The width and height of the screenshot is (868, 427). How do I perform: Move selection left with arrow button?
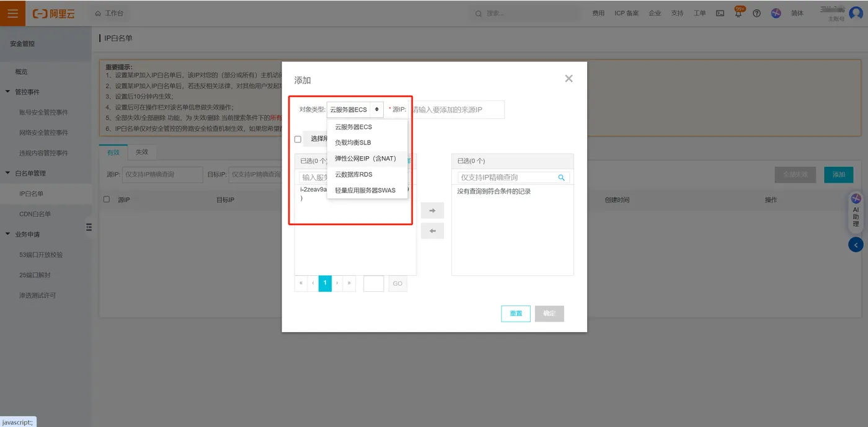pyautogui.click(x=432, y=231)
